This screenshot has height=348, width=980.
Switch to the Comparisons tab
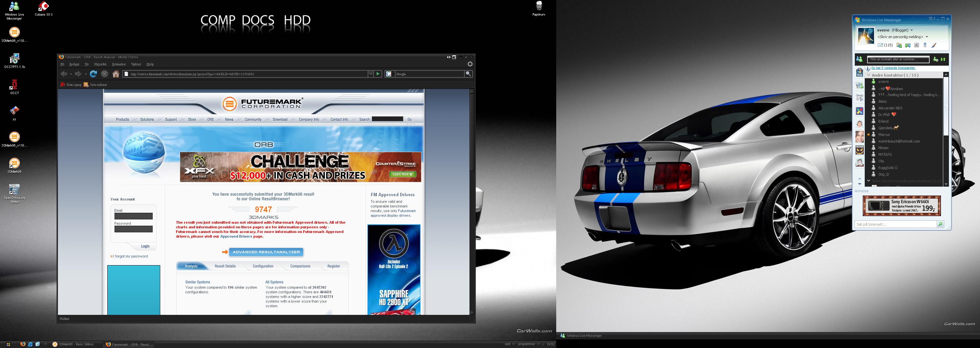pyautogui.click(x=300, y=266)
